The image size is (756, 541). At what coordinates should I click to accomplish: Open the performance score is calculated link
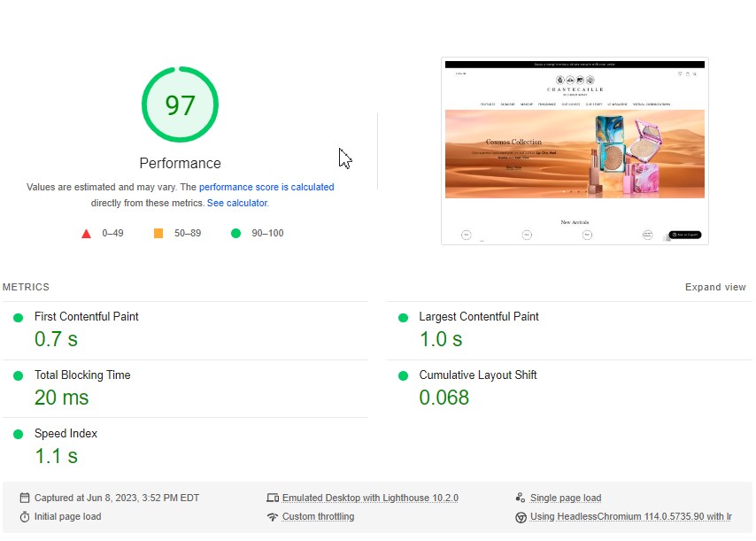tap(267, 187)
